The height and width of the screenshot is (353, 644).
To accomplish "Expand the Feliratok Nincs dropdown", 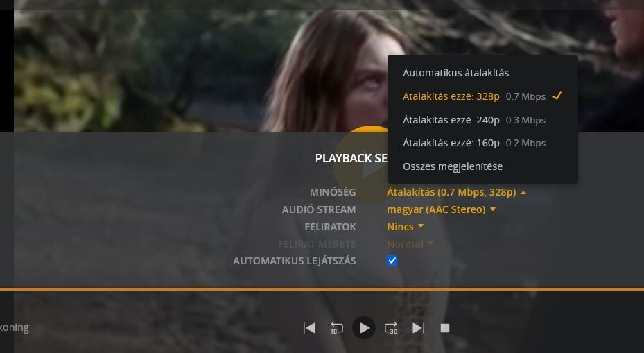I will click(405, 226).
